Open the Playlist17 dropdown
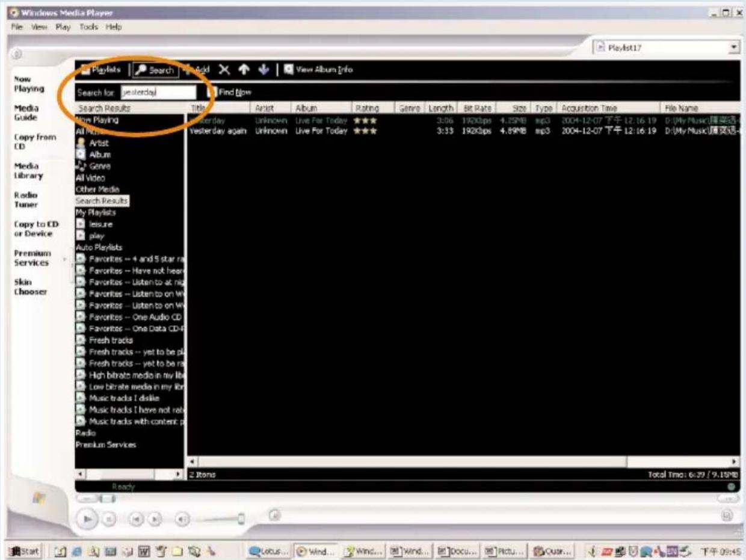This screenshot has width=746, height=560. 734,48
